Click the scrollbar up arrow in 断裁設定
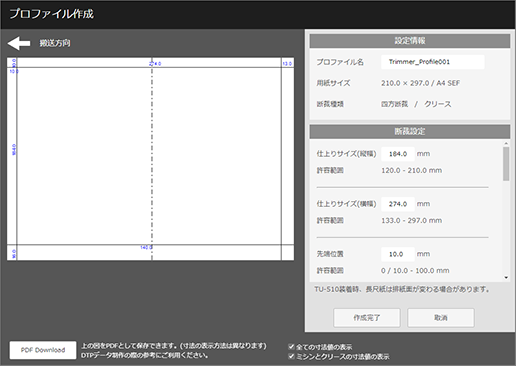The height and width of the screenshot is (366, 516). point(506,144)
